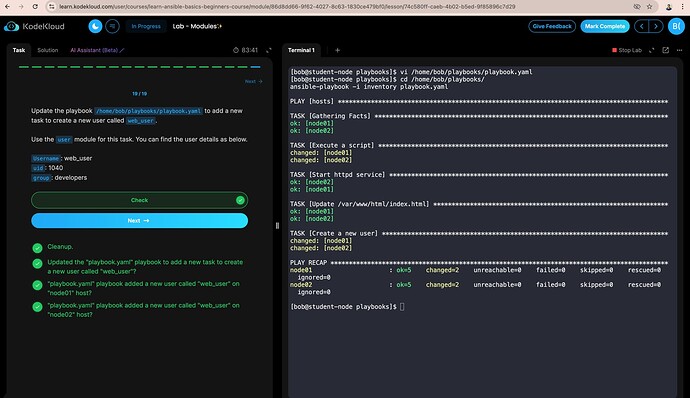Click the 'group' code label
This screenshot has height=398, width=690.
point(41,178)
